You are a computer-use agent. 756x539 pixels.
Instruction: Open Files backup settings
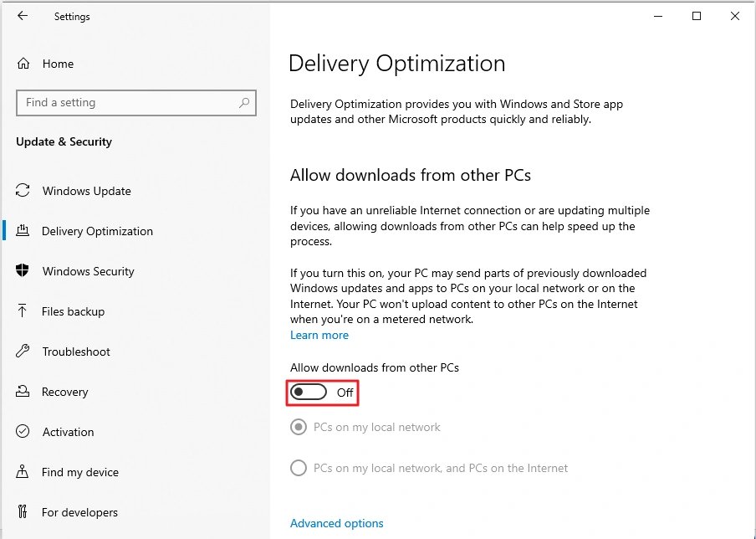pyautogui.click(x=74, y=311)
